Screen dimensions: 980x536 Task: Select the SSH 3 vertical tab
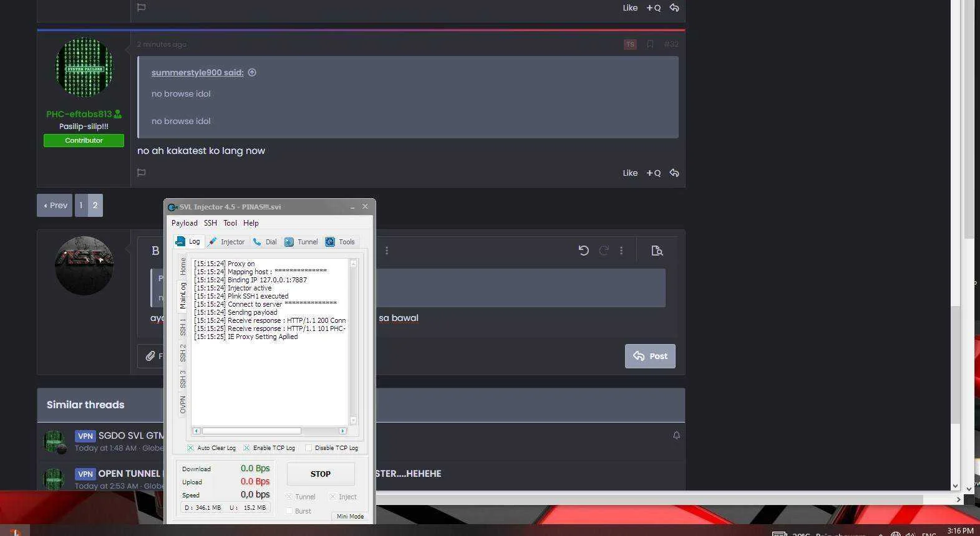point(183,379)
